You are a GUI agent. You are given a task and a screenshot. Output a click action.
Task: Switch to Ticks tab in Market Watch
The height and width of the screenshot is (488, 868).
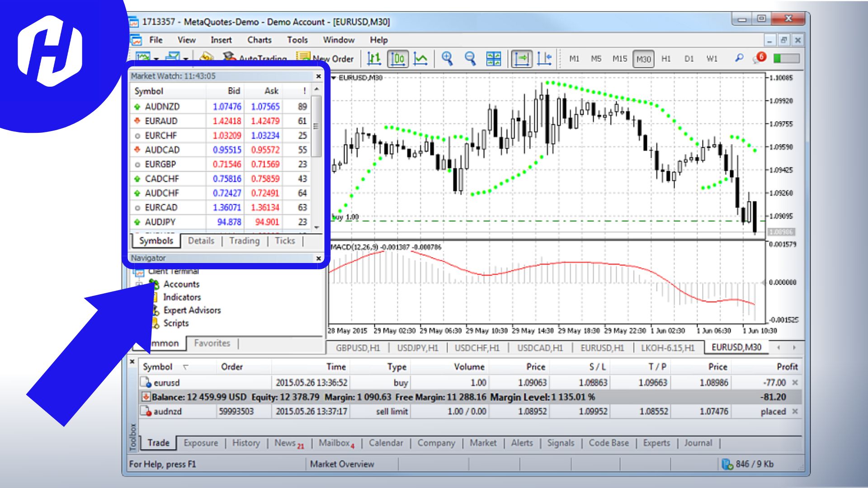coord(285,241)
